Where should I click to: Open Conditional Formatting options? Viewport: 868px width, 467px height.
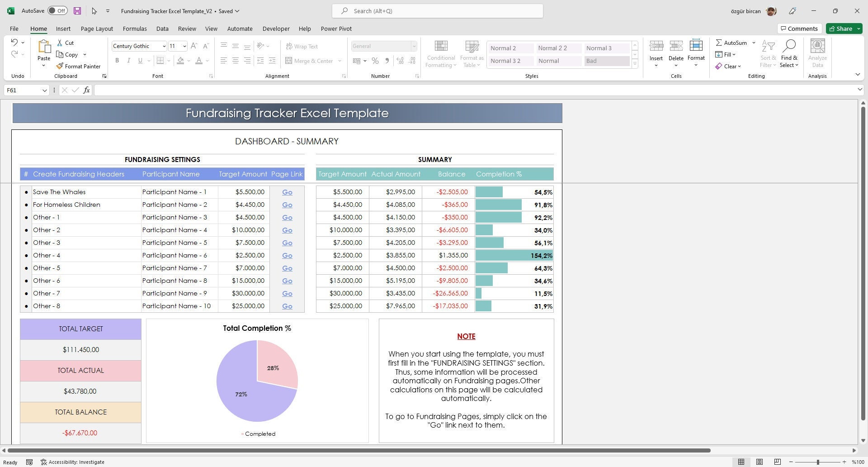point(440,53)
